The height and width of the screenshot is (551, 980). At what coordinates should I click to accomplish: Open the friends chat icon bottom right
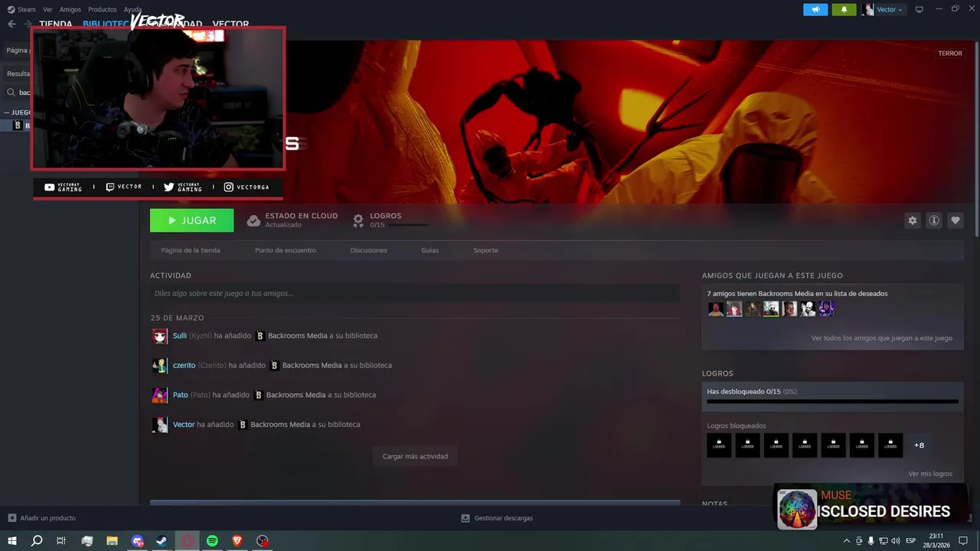click(x=968, y=518)
